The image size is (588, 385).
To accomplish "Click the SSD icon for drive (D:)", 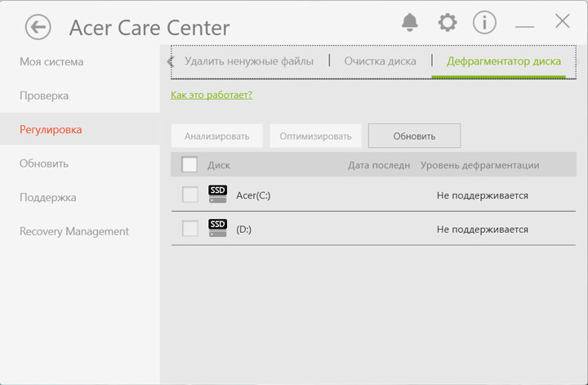I will 217,228.
